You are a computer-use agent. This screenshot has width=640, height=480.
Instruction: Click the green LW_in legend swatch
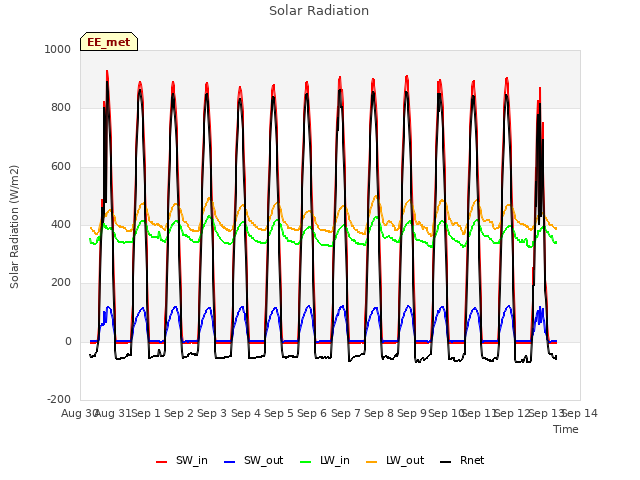pyautogui.click(x=305, y=462)
